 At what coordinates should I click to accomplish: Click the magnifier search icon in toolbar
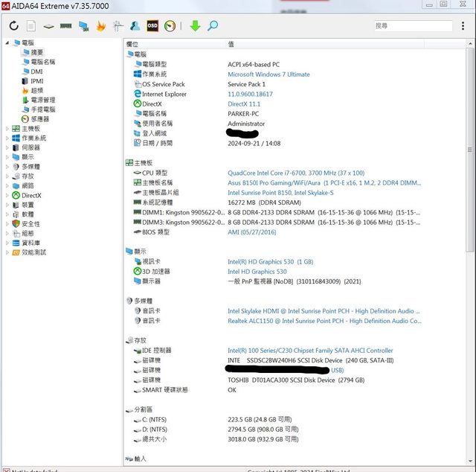[213, 26]
